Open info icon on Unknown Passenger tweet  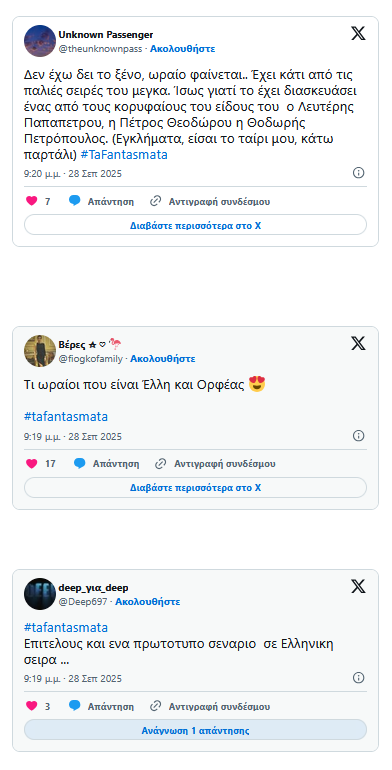[x=359, y=173]
